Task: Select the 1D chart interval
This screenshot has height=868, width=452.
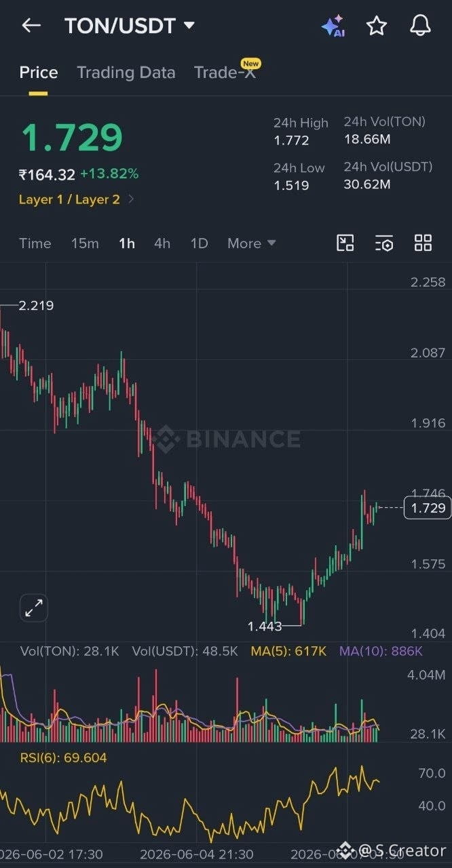Action: pyautogui.click(x=199, y=243)
